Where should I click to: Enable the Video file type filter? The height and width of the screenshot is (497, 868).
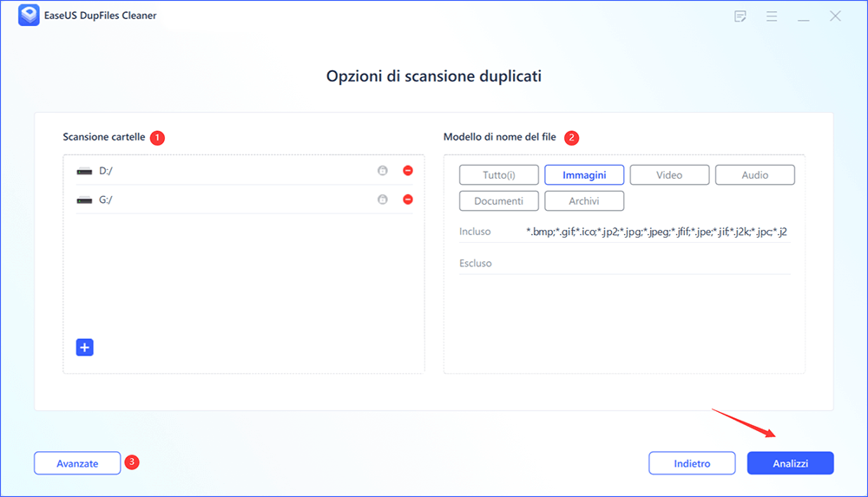click(x=669, y=175)
